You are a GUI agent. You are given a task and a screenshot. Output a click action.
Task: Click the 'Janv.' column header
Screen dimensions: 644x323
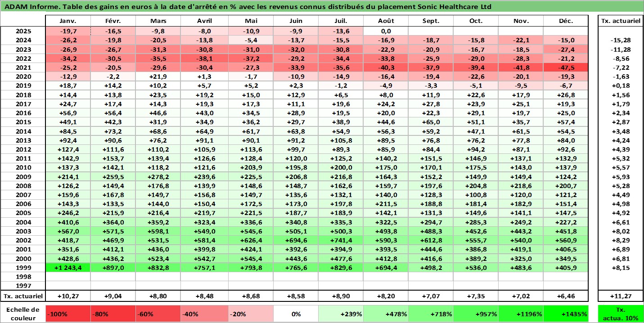tap(68, 21)
